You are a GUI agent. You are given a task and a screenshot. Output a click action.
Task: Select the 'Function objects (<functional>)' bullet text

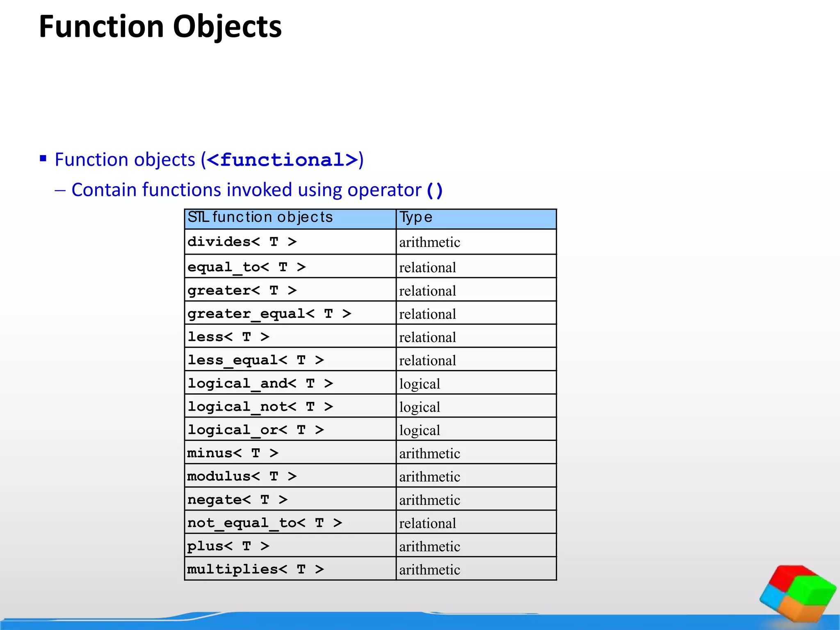click(209, 160)
